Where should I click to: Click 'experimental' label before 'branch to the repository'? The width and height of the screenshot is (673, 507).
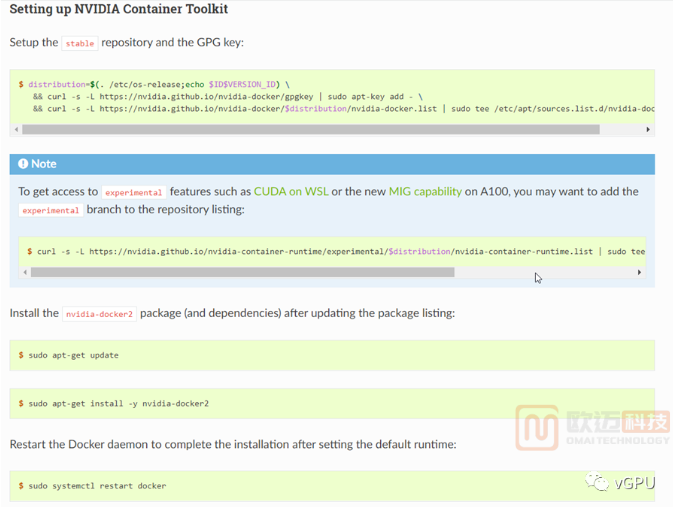point(51,210)
